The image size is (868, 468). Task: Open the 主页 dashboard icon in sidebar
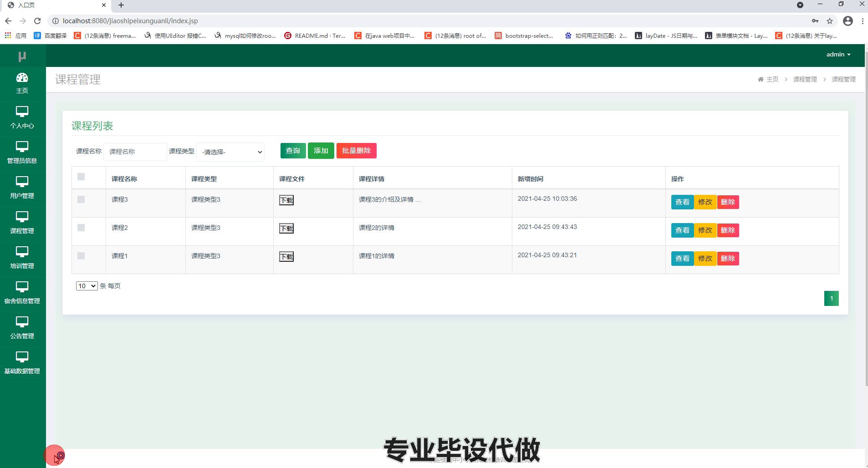22,77
